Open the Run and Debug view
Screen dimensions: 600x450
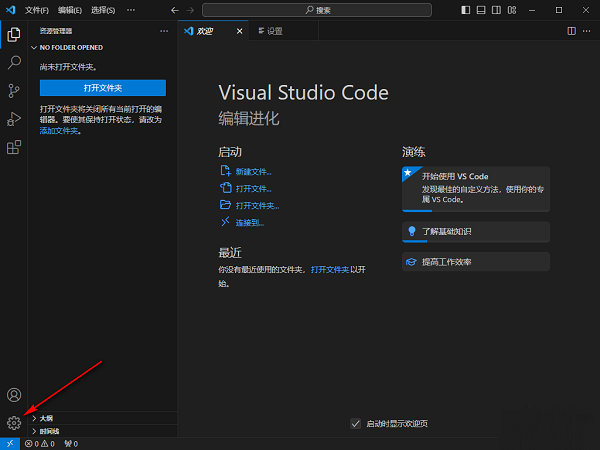[14, 119]
